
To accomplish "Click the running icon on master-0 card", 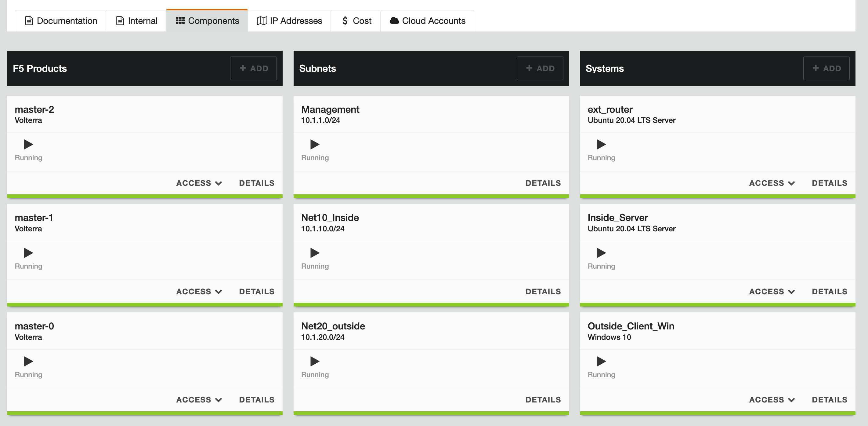I will pos(28,361).
